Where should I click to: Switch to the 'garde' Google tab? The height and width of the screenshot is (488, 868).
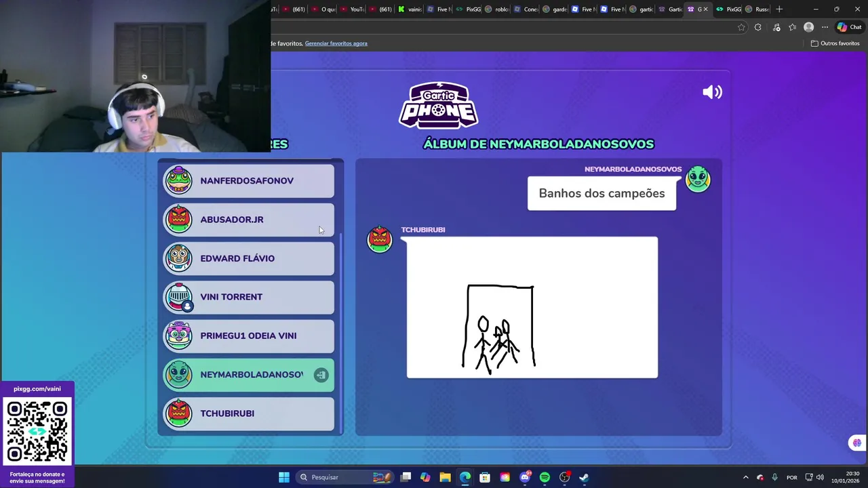tap(555, 9)
